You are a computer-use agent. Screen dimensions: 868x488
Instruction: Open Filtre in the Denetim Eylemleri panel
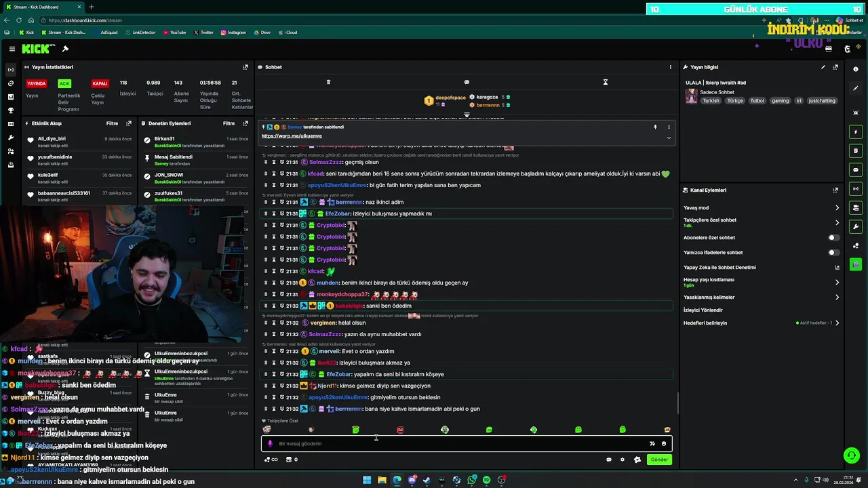[229, 123]
